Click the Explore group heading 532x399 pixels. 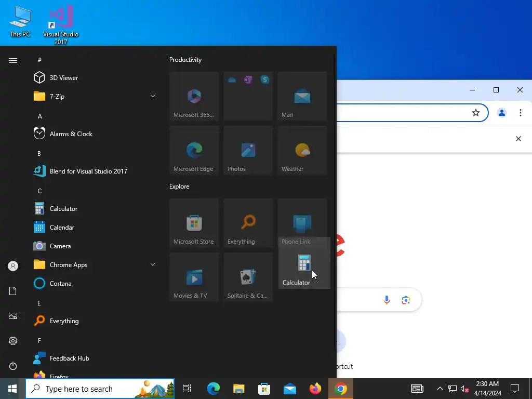(179, 187)
